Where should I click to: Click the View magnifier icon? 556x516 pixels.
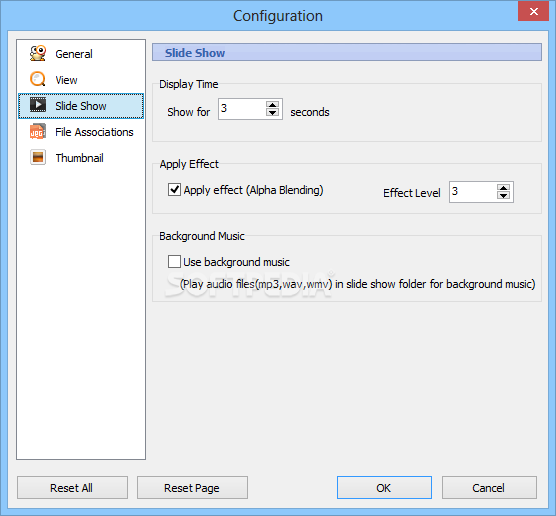[x=38, y=79]
